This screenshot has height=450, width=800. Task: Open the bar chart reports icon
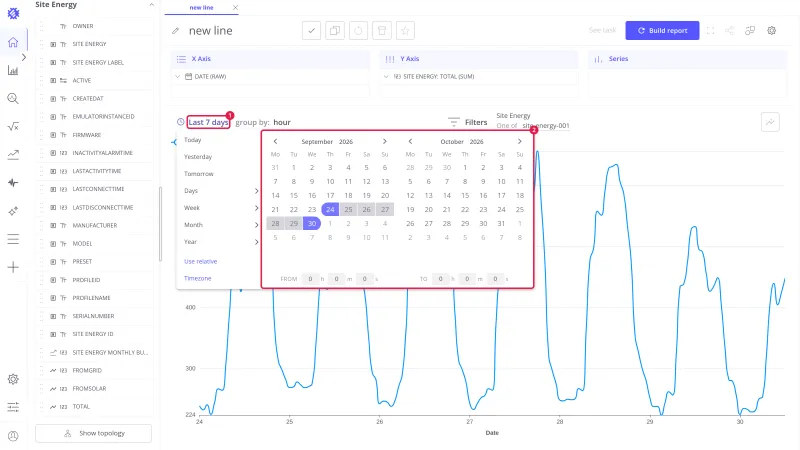coord(13,70)
